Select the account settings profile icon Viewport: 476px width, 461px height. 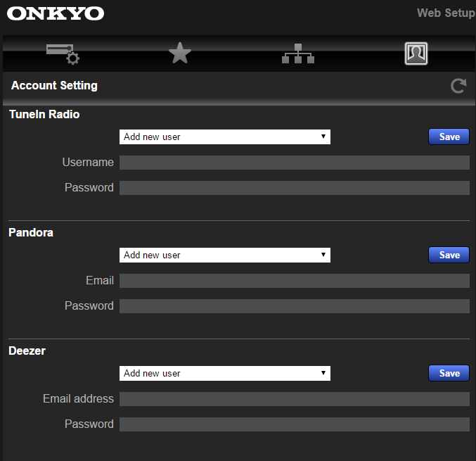(416, 53)
